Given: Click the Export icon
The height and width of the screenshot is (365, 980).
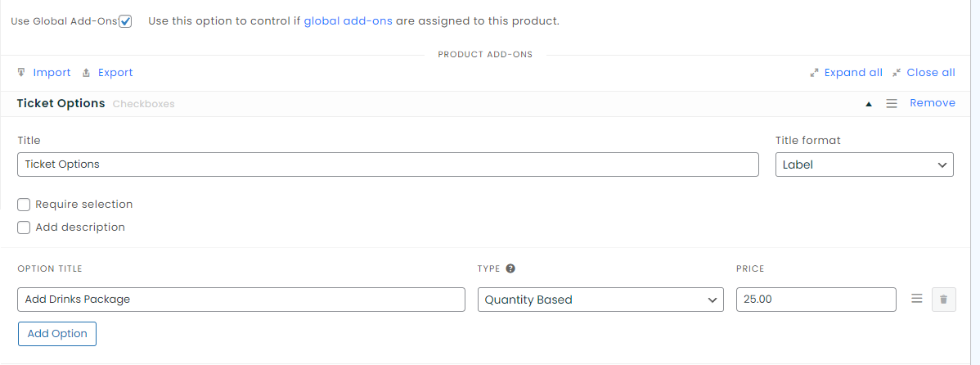Looking at the screenshot, I should click(87, 73).
